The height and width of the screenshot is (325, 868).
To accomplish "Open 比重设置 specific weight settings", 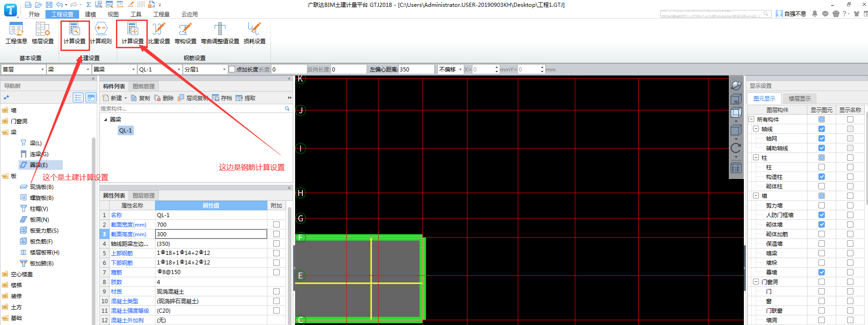I will point(159,33).
